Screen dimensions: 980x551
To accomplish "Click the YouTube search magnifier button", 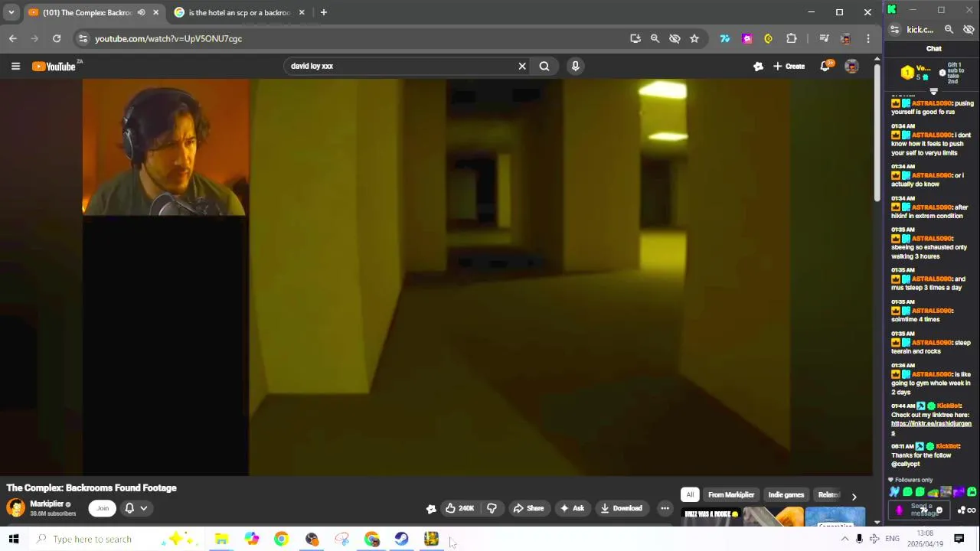I will click(544, 66).
